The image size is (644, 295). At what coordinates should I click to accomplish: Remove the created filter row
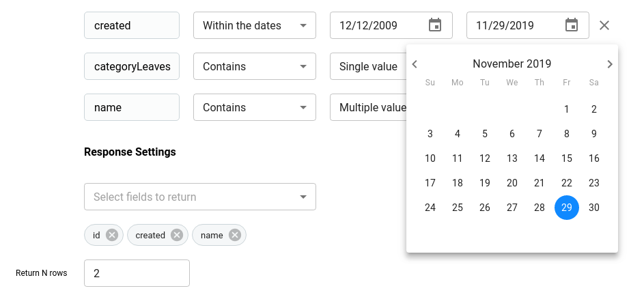(604, 25)
